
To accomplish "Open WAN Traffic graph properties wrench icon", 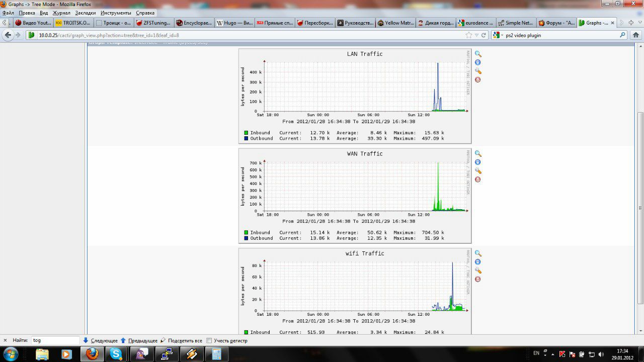I will coord(478,171).
